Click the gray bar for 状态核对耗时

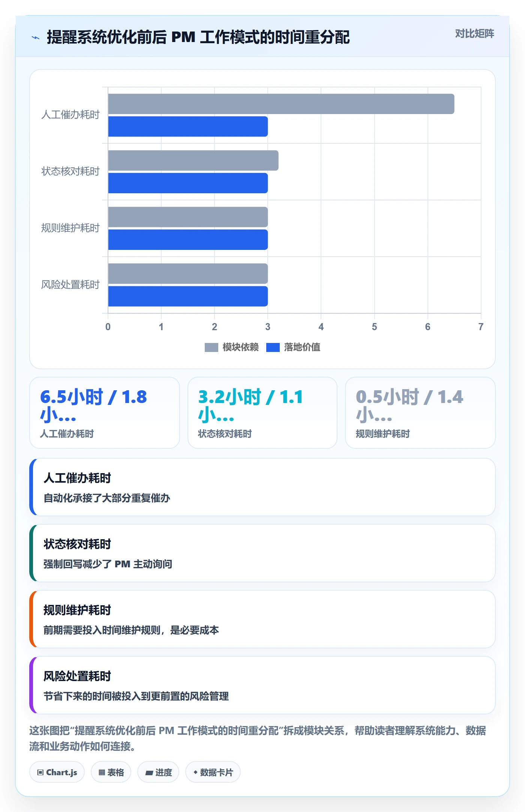point(193,161)
